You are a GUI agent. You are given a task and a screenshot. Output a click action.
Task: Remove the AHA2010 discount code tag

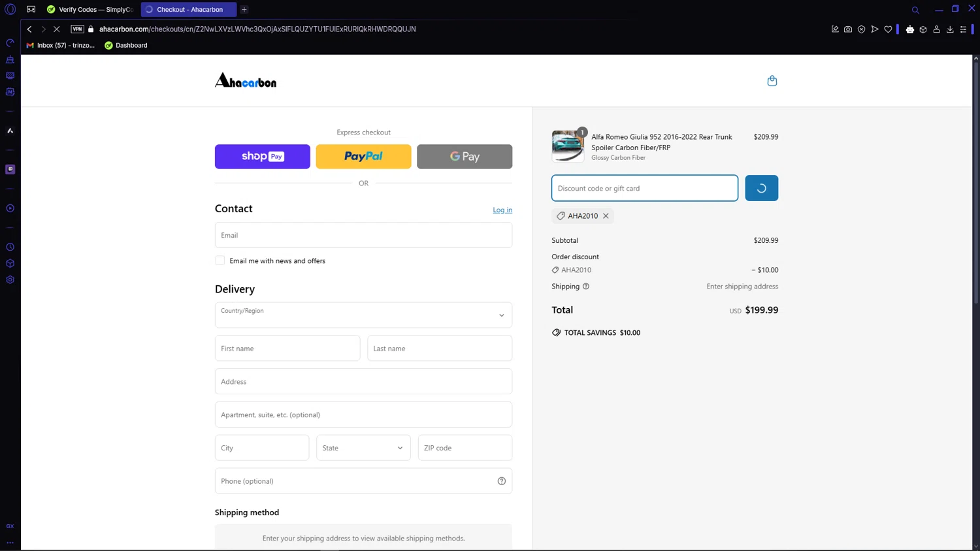tap(606, 216)
